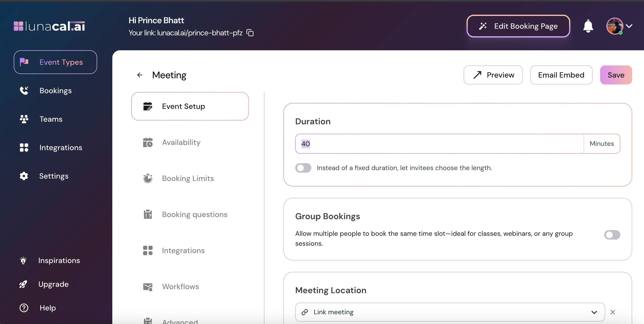
Task: Open the Email Embed button
Action: click(561, 75)
